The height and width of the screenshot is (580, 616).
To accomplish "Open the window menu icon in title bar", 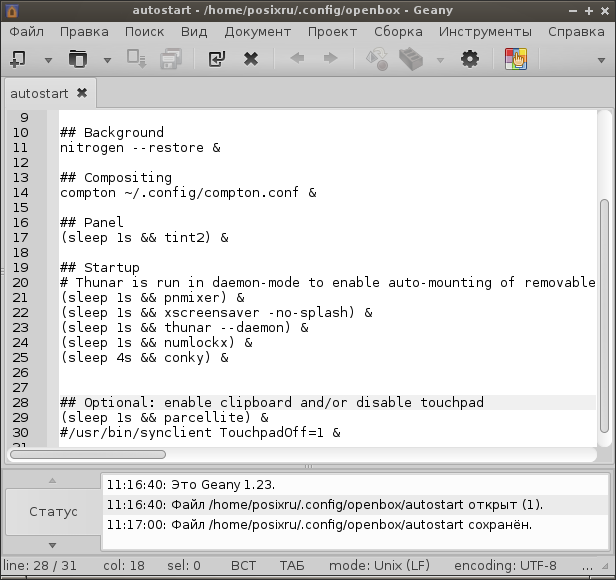I will (x=12, y=11).
